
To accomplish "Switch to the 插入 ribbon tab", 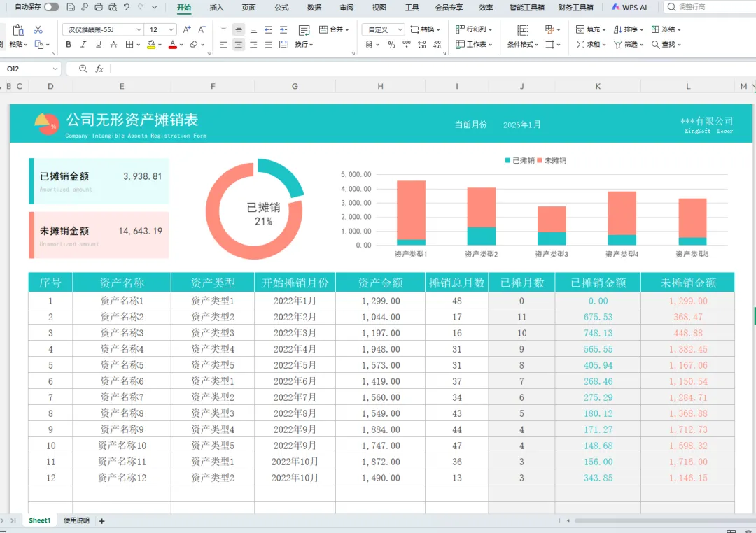I will (216, 7).
